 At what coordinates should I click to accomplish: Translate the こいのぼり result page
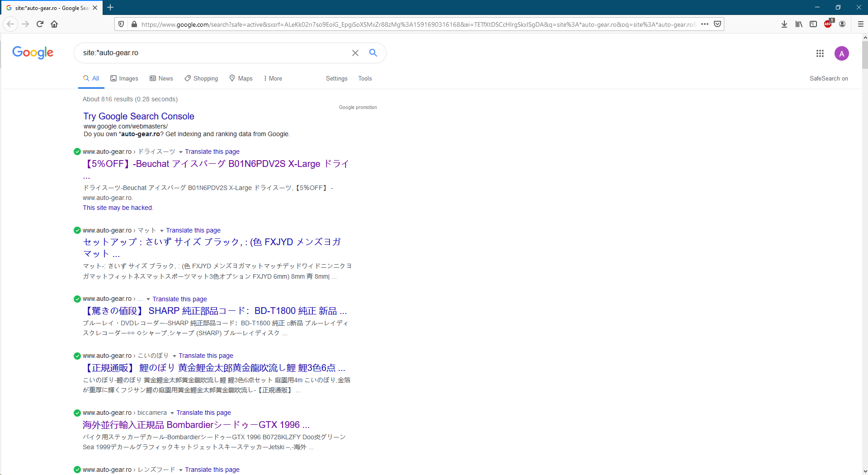[206, 356]
